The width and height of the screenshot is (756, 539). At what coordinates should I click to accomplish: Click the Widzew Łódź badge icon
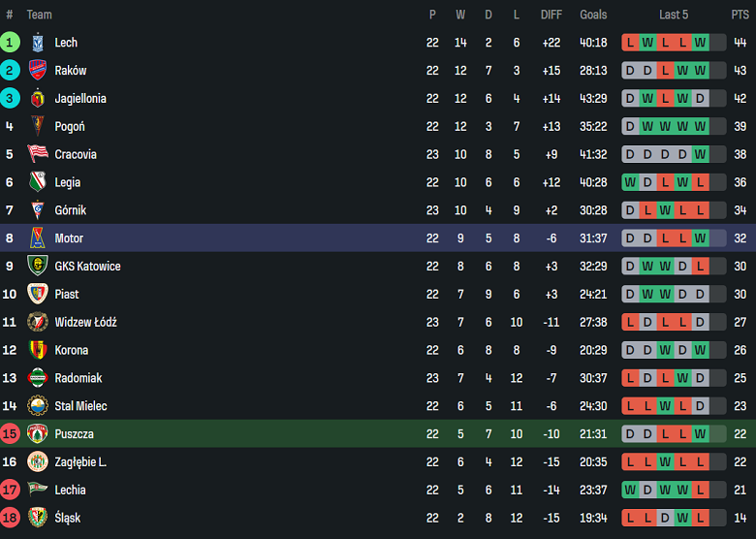(x=38, y=322)
